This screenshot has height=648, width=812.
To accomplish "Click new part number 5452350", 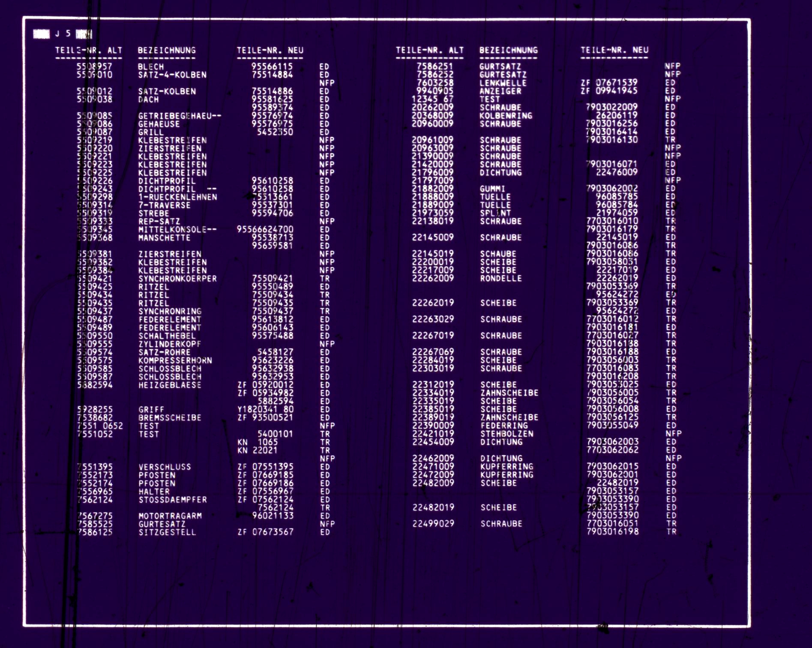I will coord(275,132).
